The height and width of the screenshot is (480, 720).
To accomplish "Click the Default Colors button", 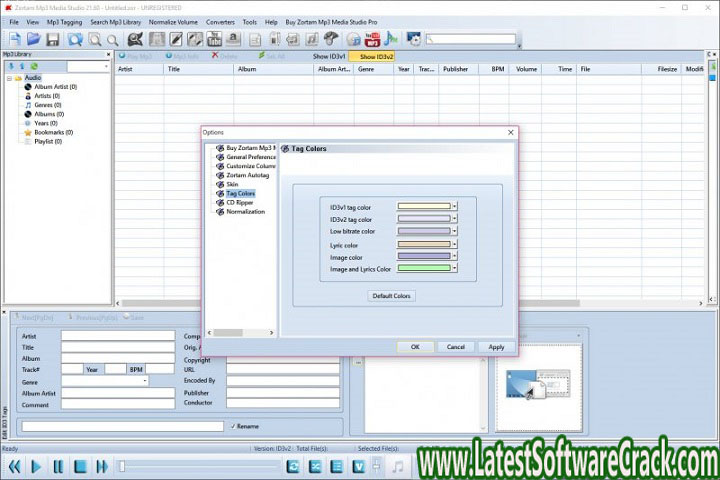I will tap(392, 296).
